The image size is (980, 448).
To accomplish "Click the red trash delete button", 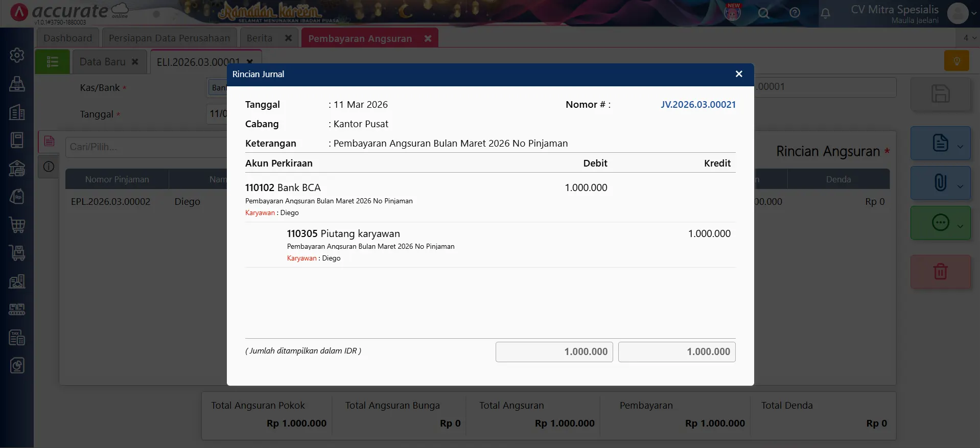I will coord(940,272).
